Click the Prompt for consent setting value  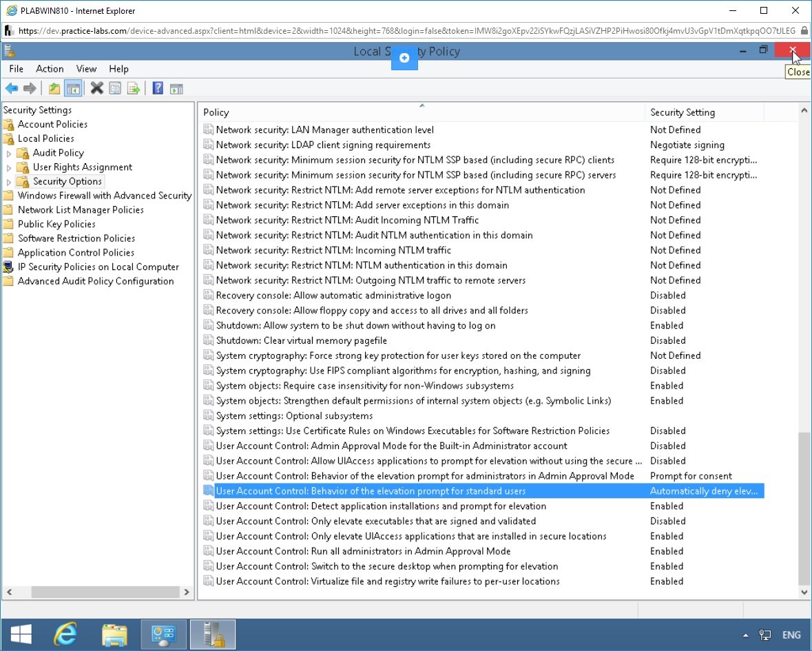click(x=691, y=476)
